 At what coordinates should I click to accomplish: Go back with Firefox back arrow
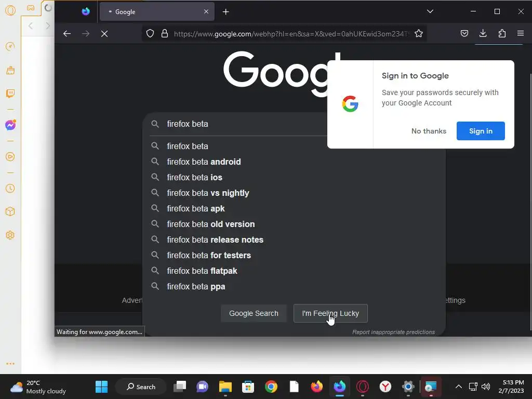click(67, 34)
